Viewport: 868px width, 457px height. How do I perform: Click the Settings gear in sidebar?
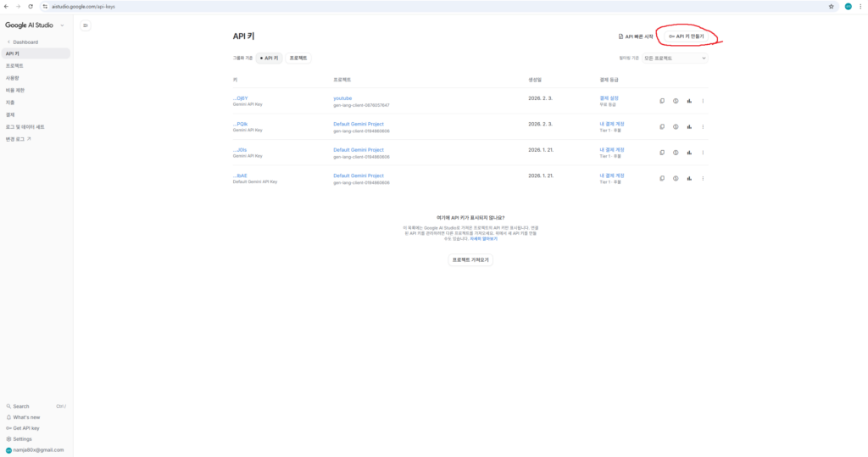point(22,439)
